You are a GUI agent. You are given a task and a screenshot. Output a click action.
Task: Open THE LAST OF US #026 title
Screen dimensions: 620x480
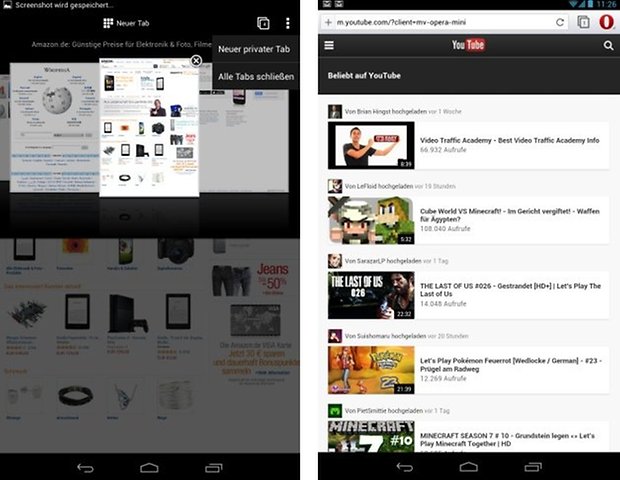(510, 290)
